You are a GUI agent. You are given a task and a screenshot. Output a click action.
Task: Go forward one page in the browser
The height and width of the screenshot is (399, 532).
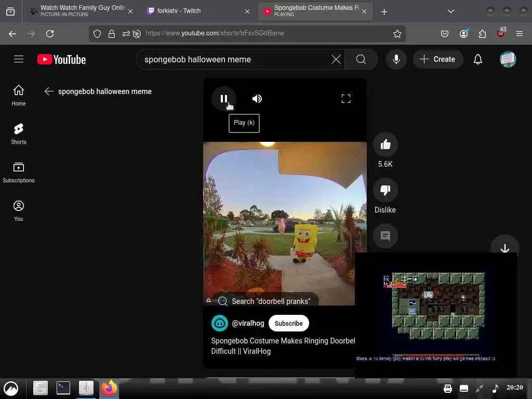(x=31, y=34)
